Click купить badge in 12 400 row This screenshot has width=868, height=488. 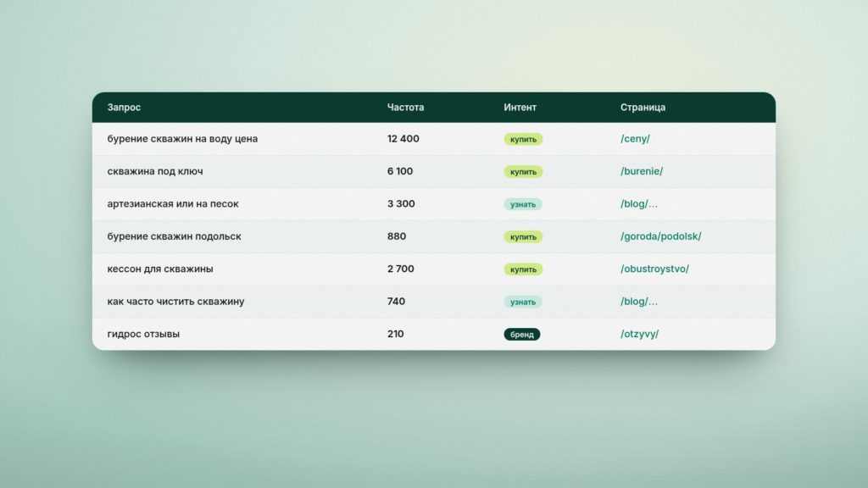[523, 140]
